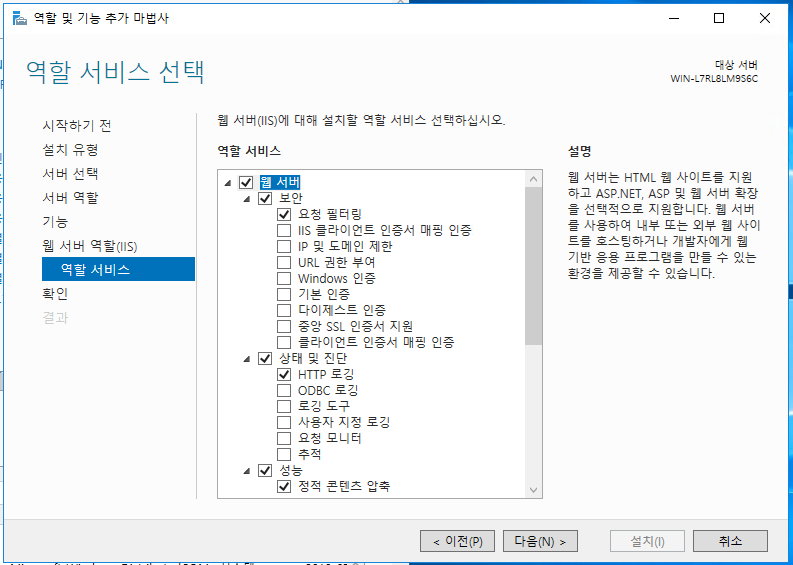The height and width of the screenshot is (565, 793).
Task: Click server name WIN-L7RL8LM9S6C text
Action: (x=714, y=79)
